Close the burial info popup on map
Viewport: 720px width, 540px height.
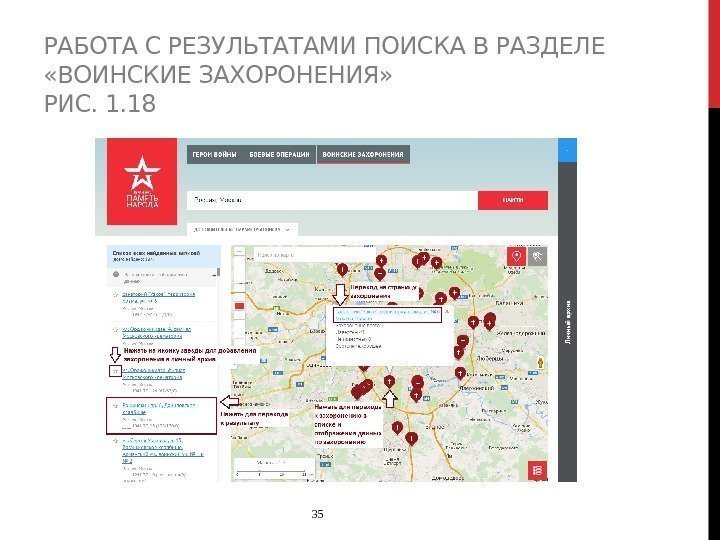click(x=447, y=312)
